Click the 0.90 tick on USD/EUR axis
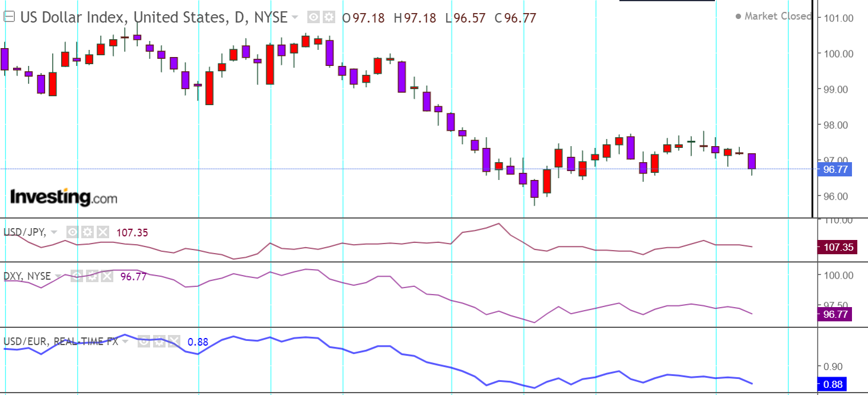The width and height of the screenshot is (868, 395). pyautogui.click(x=834, y=366)
